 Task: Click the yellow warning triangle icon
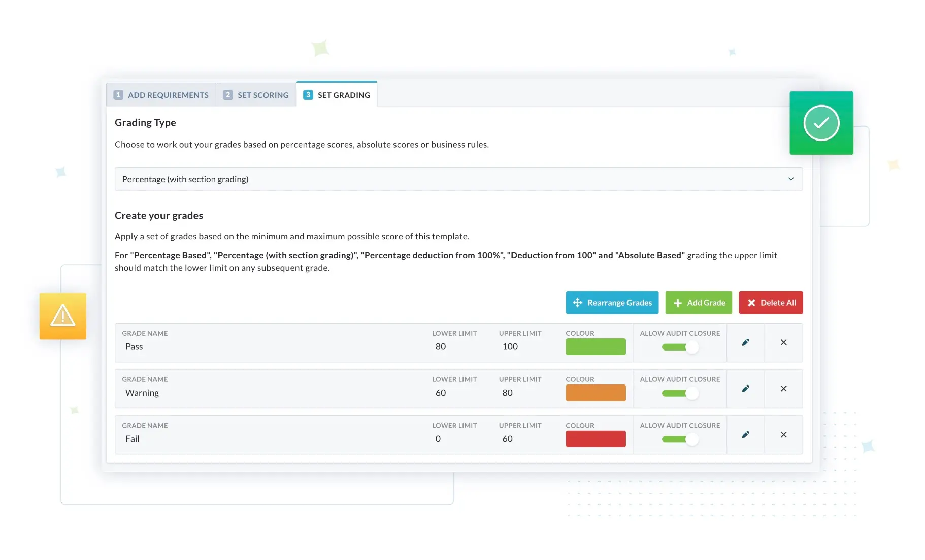(63, 316)
